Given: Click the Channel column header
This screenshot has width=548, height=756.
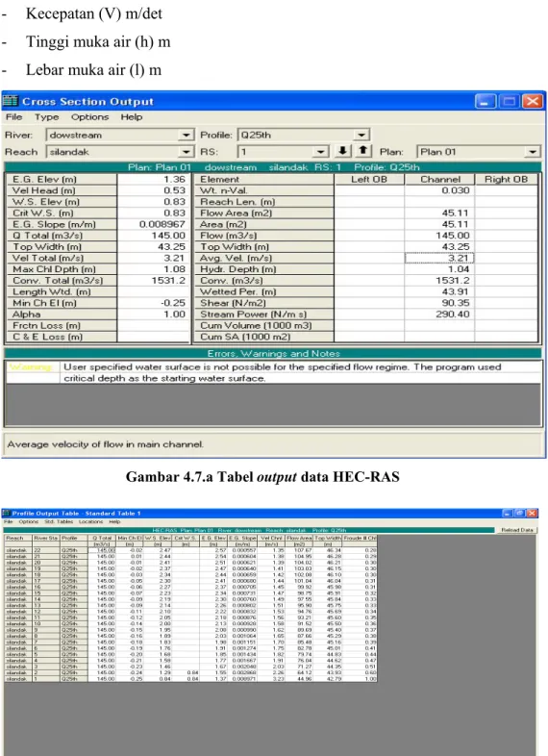Looking at the screenshot, I should (439, 179).
